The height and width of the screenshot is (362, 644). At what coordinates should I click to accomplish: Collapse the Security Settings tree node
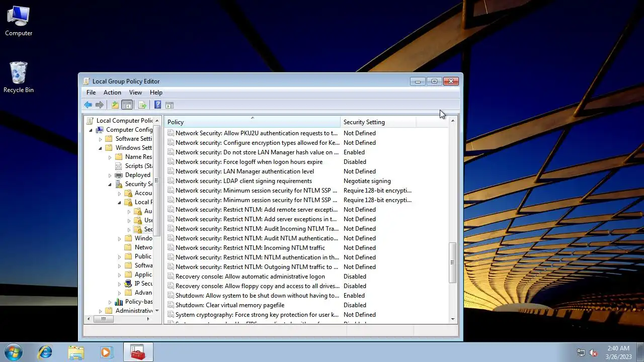pos(110,184)
